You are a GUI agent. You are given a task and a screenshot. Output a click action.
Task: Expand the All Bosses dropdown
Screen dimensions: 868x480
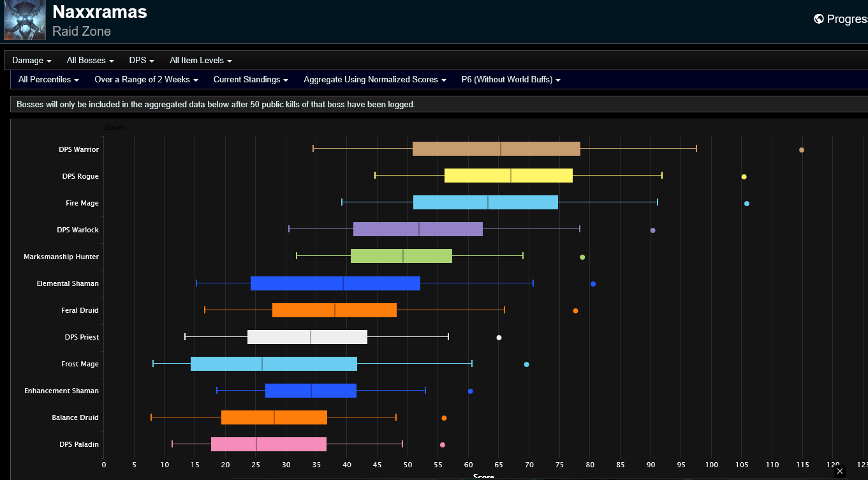click(91, 61)
